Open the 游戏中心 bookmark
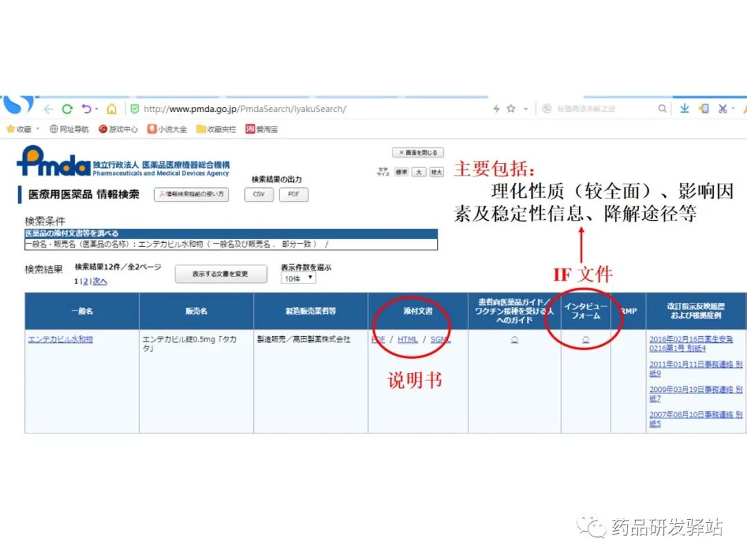The width and height of the screenshot is (747, 560). pos(118,129)
